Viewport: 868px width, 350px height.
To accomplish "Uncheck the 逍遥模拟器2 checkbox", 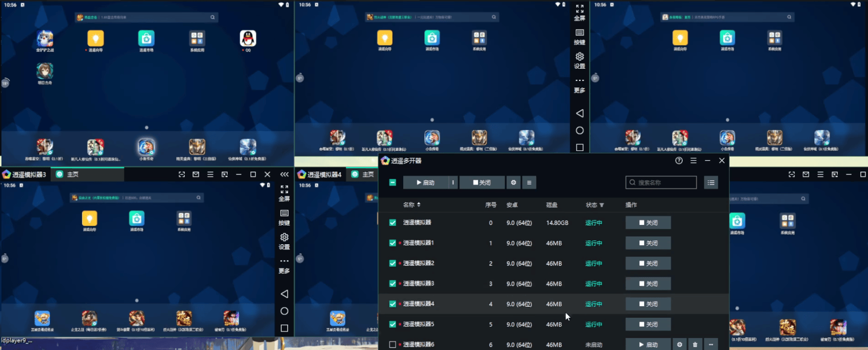I will (x=393, y=263).
